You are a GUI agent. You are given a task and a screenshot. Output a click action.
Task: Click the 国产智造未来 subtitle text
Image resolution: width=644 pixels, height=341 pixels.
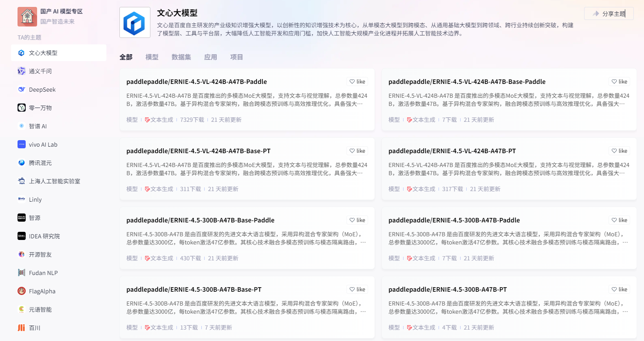[57, 22]
